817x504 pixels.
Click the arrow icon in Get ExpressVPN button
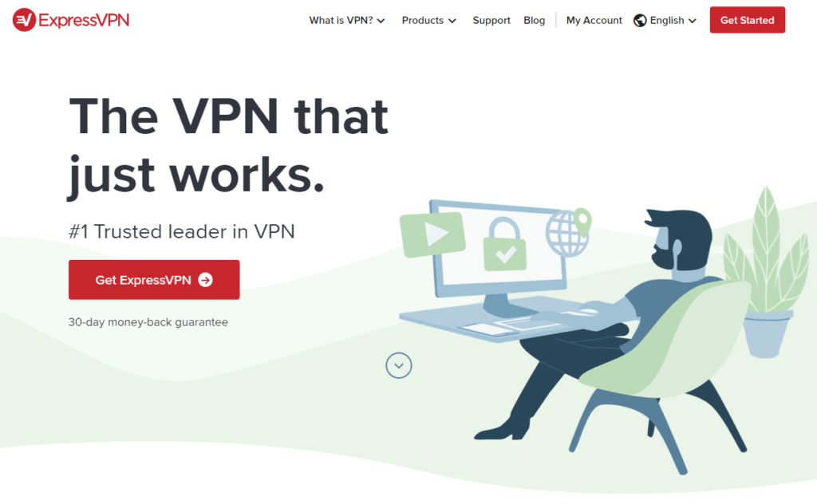pyautogui.click(x=205, y=280)
